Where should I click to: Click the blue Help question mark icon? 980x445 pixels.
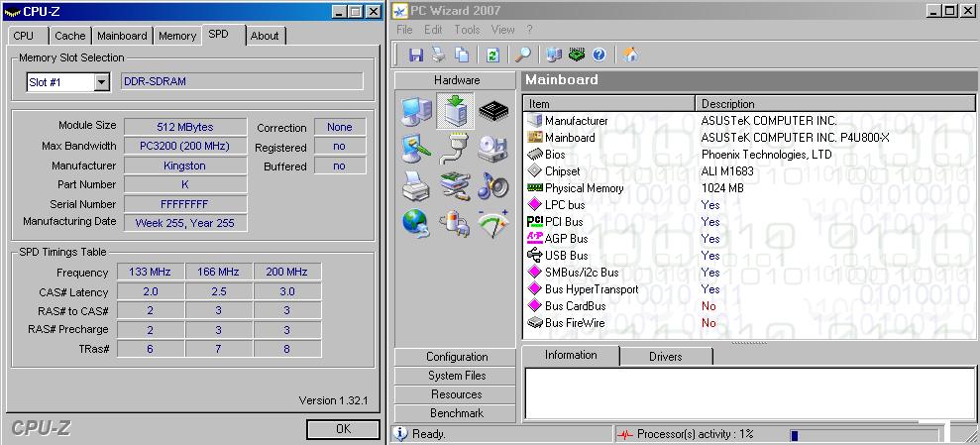click(x=599, y=55)
